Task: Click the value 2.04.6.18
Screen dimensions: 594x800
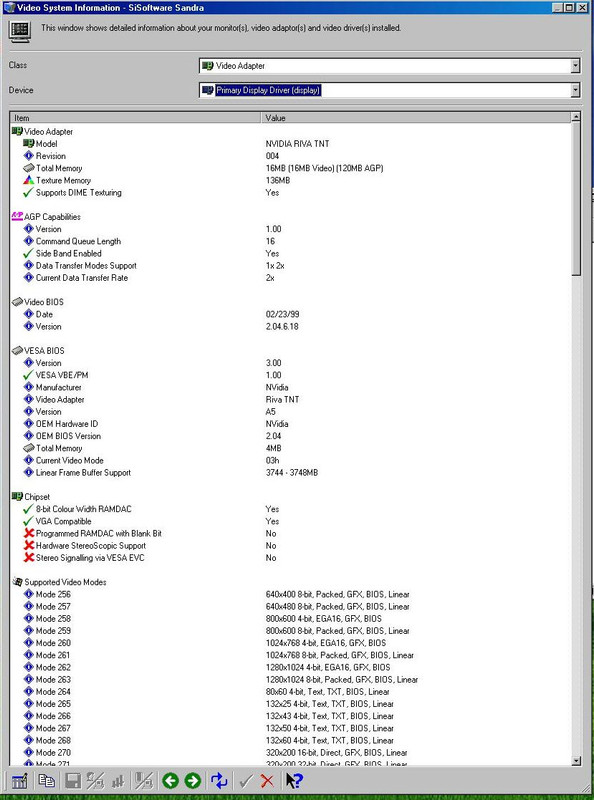Action: tap(282, 326)
